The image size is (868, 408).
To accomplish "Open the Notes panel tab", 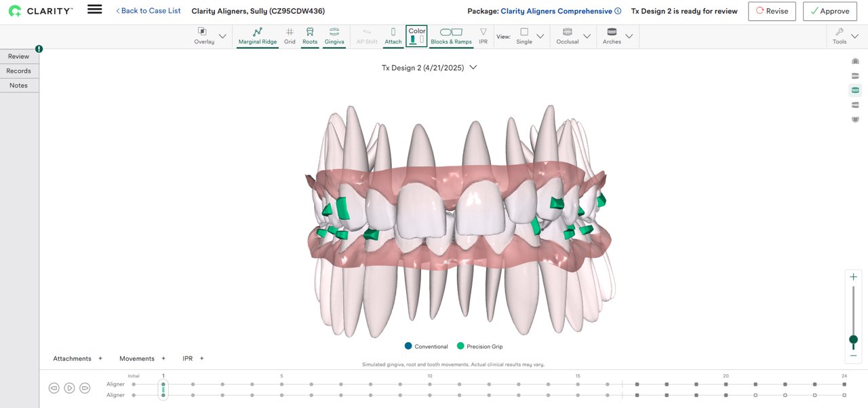I will tap(19, 85).
